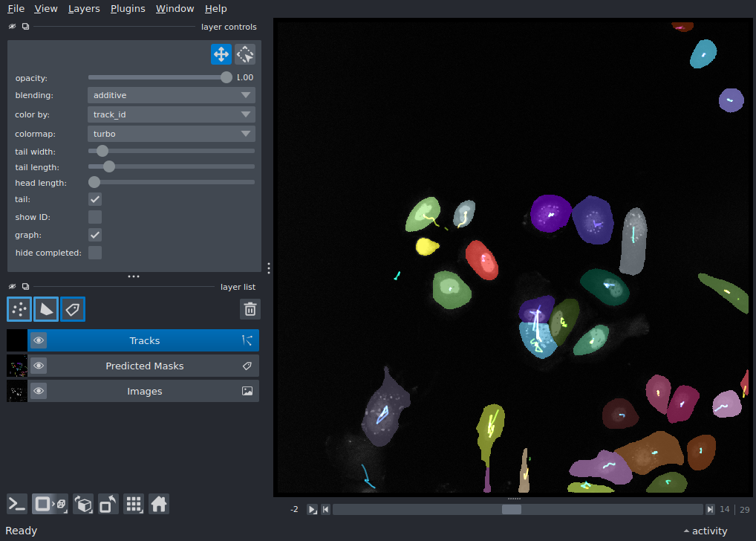The width and height of the screenshot is (756, 541).
Task: Open the Plugins menu
Action: 127,8
